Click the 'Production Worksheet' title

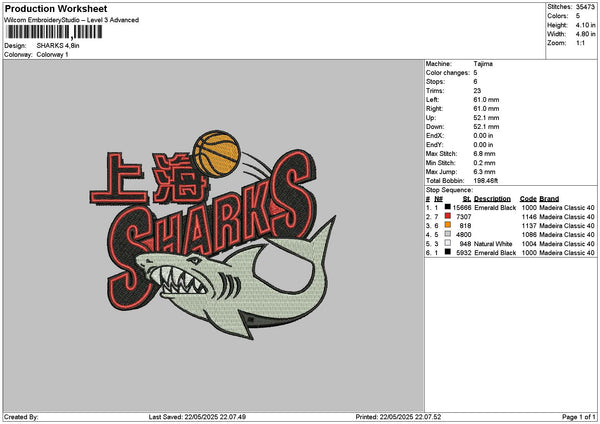[x=56, y=8]
